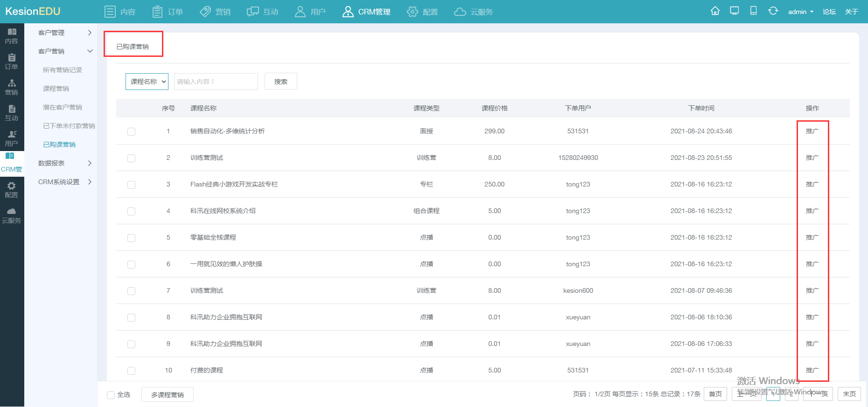This screenshot has height=407, width=868.
Task: Go to 首页 first page button
Action: click(x=715, y=394)
